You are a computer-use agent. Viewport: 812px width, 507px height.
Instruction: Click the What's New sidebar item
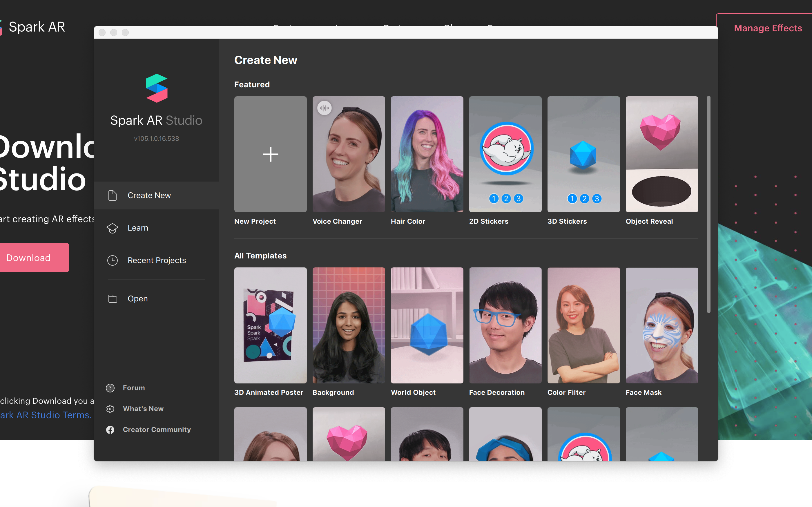pos(143,408)
